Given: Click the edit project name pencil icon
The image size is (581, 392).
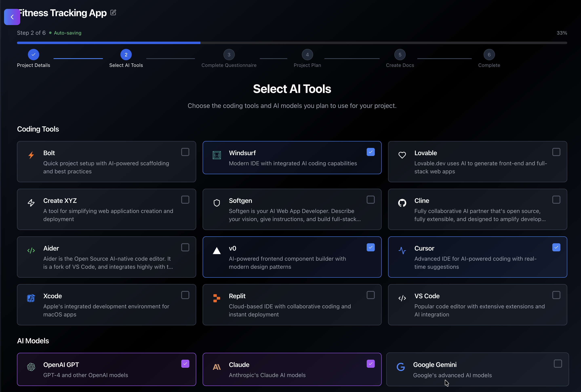Looking at the screenshot, I should click(113, 13).
